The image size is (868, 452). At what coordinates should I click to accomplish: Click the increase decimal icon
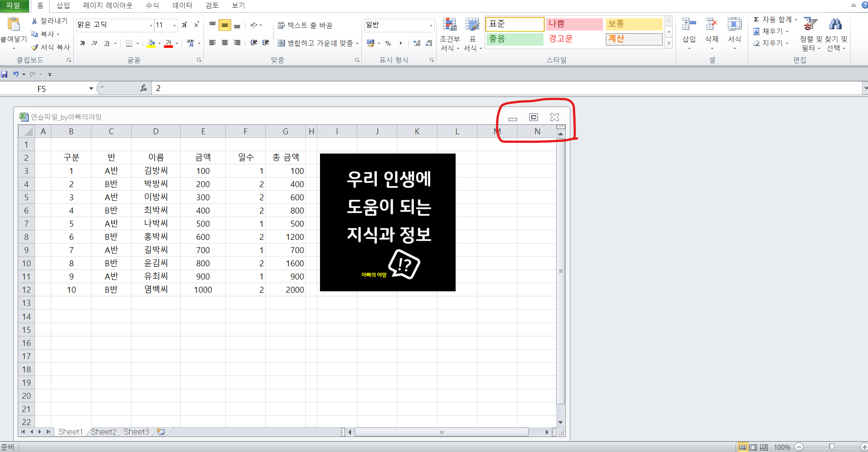pyautogui.click(x=417, y=43)
